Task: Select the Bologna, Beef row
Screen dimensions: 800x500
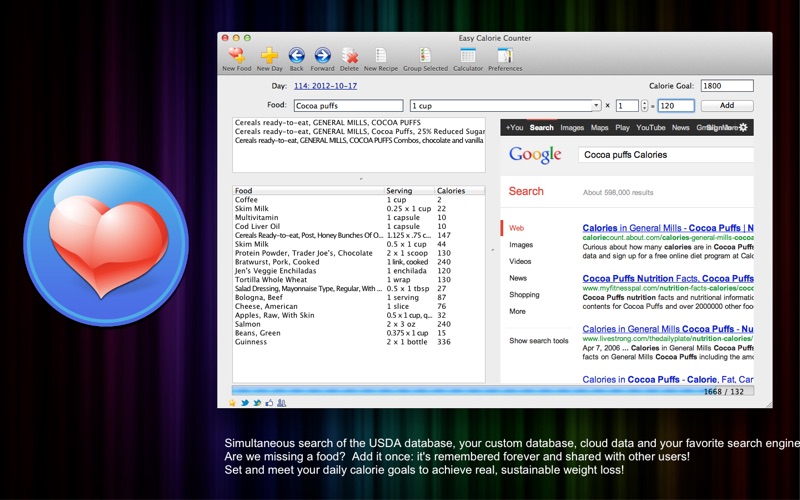Action: [359, 297]
